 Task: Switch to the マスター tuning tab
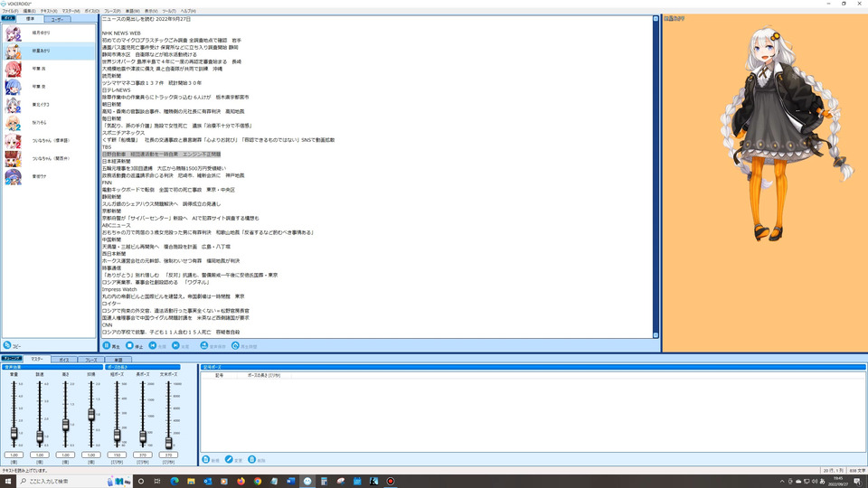(36, 359)
